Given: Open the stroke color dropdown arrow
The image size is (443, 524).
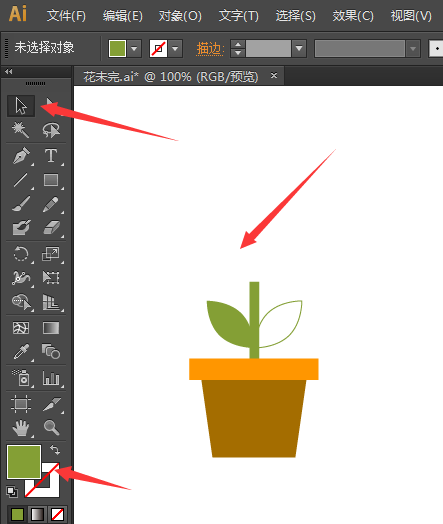Looking at the screenshot, I should tap(175, 49).
